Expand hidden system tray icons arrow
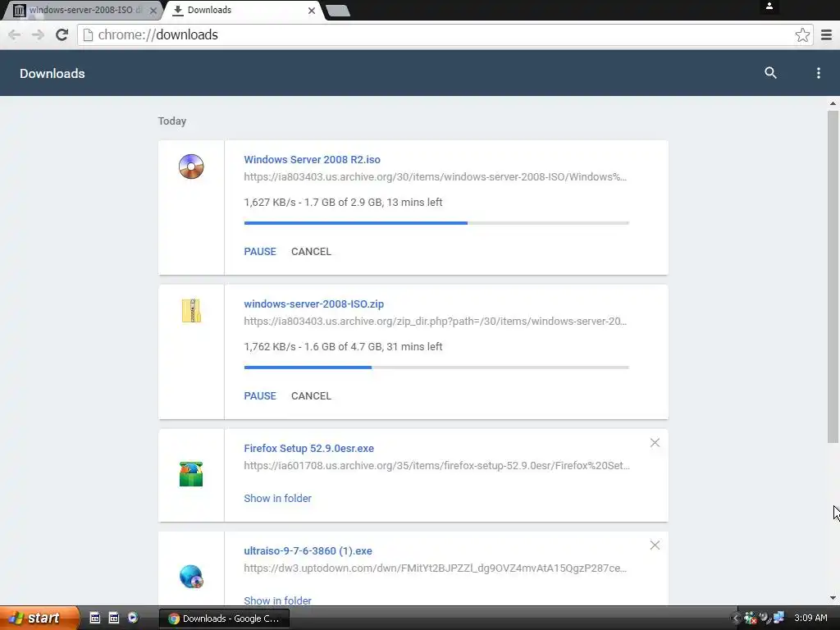The height and width of the screenshot is (630, 840). tap(736, 619)
